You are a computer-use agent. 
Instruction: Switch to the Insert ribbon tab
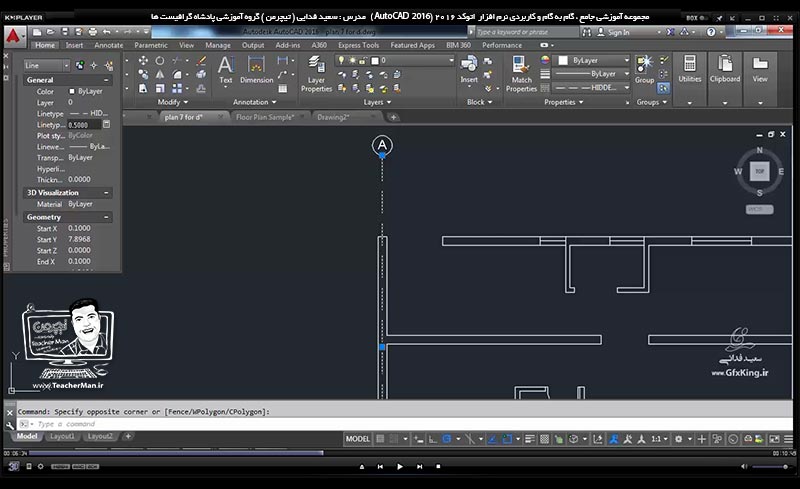(x=74, y=45)
